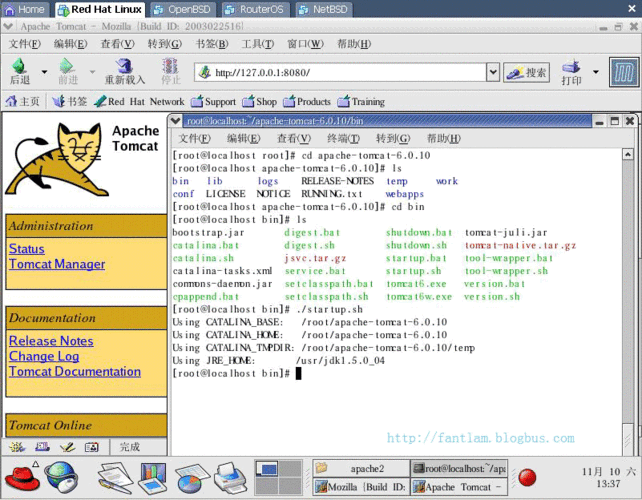Expand the URL bar history dropdown
The height and width of the screenshot is (500, 642).
pyautogui.click(x=493, y=72)
